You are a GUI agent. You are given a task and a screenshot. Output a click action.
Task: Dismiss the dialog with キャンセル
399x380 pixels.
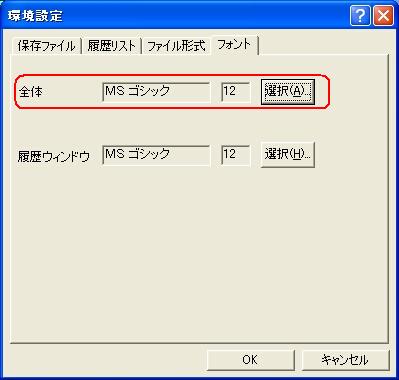(345, 360)
